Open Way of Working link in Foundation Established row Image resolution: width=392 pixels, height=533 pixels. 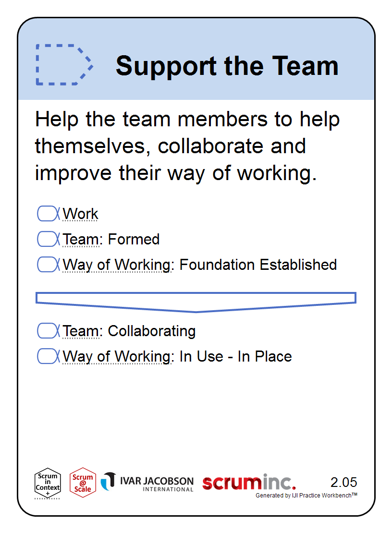[117, 265]
